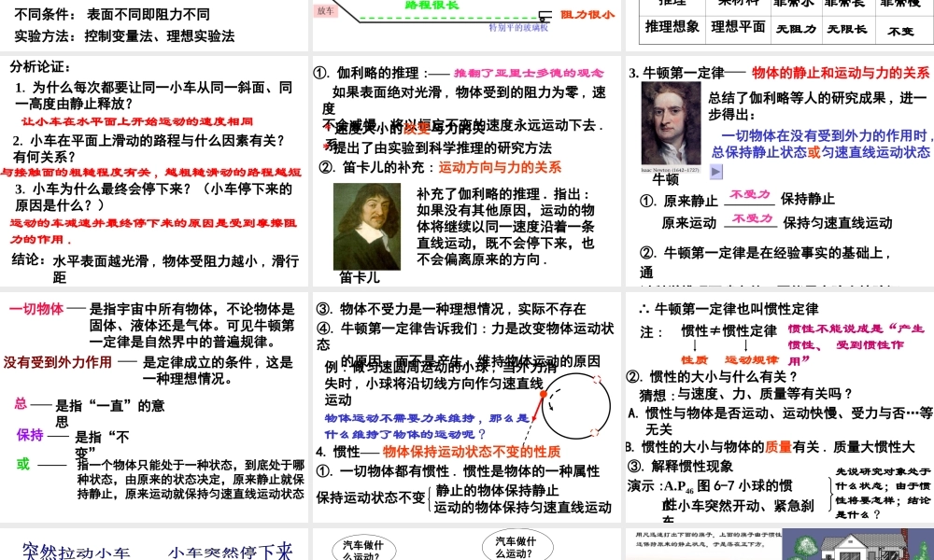The height and width of the screenshot is (560, 934).
Task: Click the pink text '推翻了亚里士多德的观念'
Action: coord(529,73)
